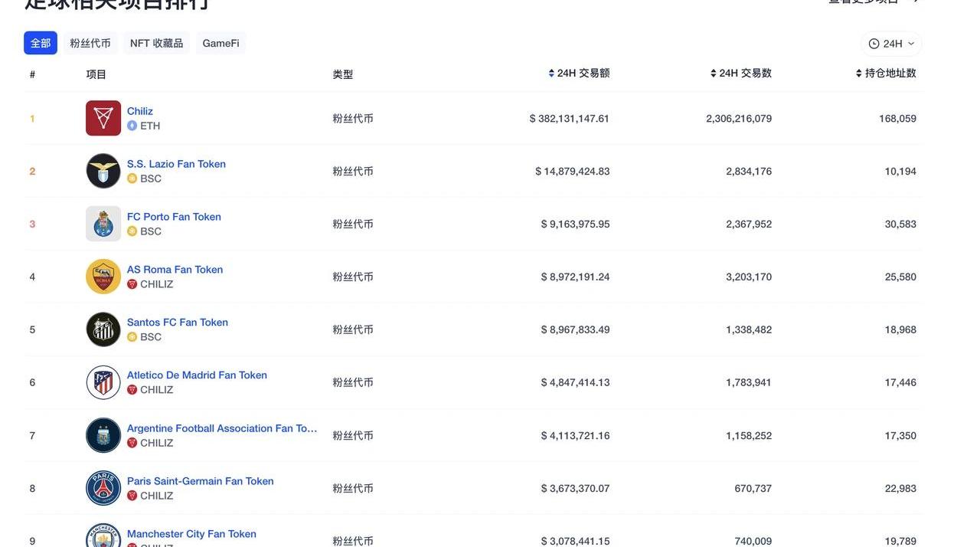Select the GameFi filter tab
This screenshot has width=980, height=547.
pyautogui.click(x=221, y=43)
